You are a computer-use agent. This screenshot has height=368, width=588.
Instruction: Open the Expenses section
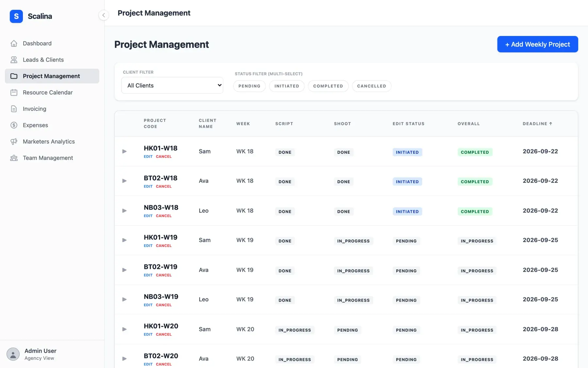coord(52,125)
